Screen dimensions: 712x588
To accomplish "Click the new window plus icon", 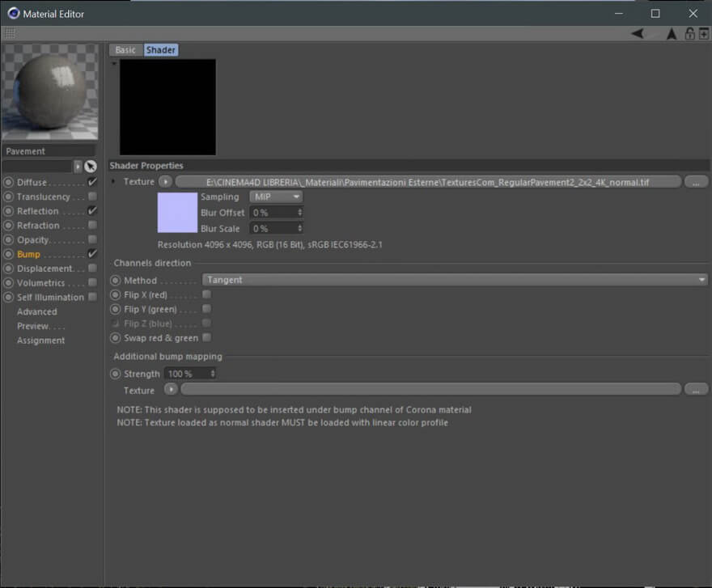I will click(703, 34).
